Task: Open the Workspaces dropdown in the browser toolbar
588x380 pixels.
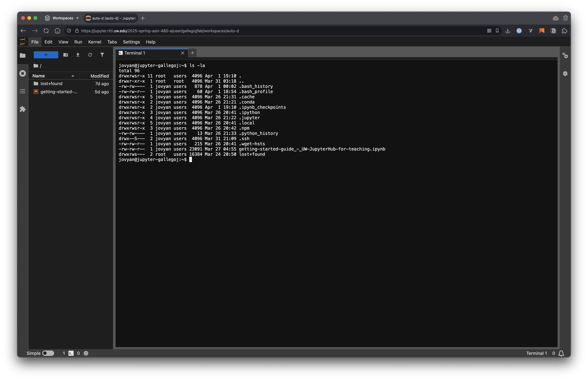Action: (62, 18)
